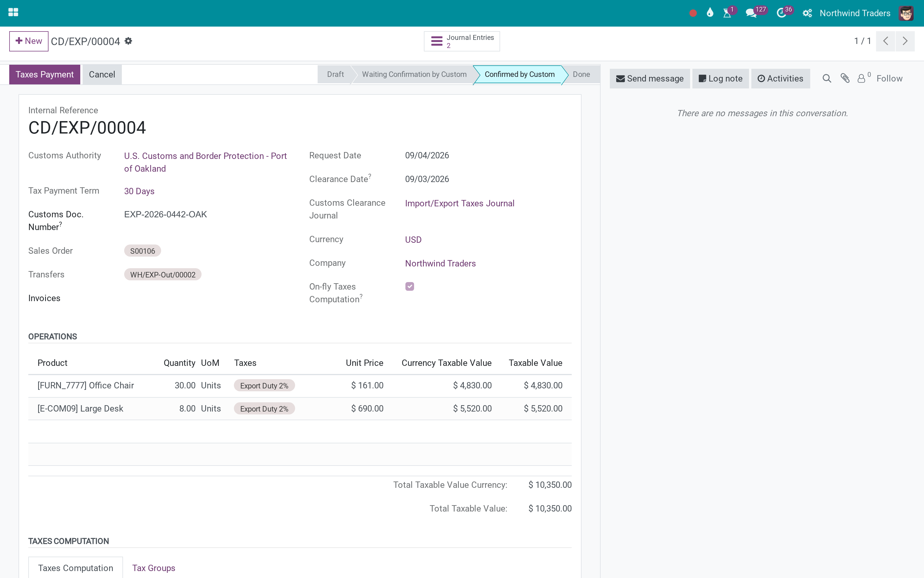Click the Currency Taxable Value header
The image size is (924, 578).
(446, 363)
